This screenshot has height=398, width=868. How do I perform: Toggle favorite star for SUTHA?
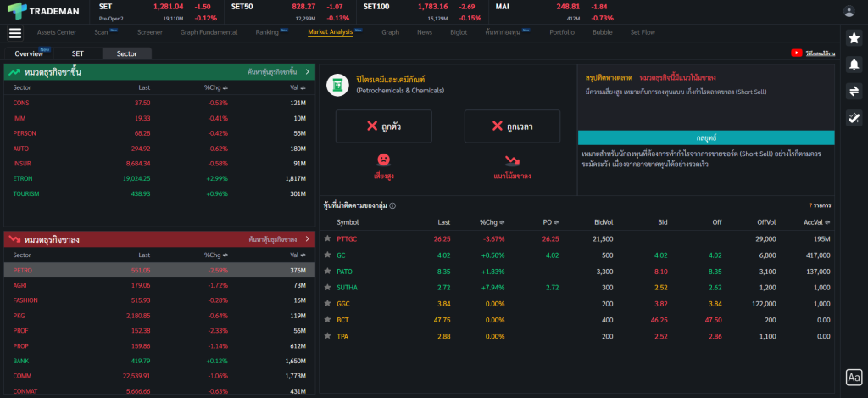click(327, 288)
